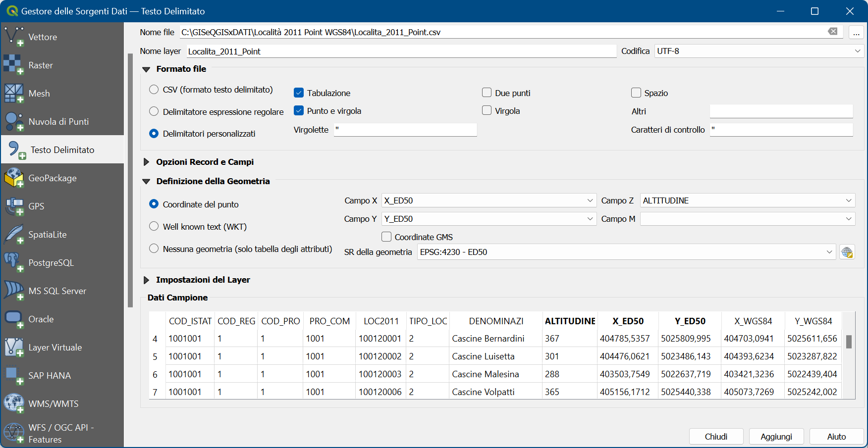Open the GeoPackage icon

tap(14, 178)
